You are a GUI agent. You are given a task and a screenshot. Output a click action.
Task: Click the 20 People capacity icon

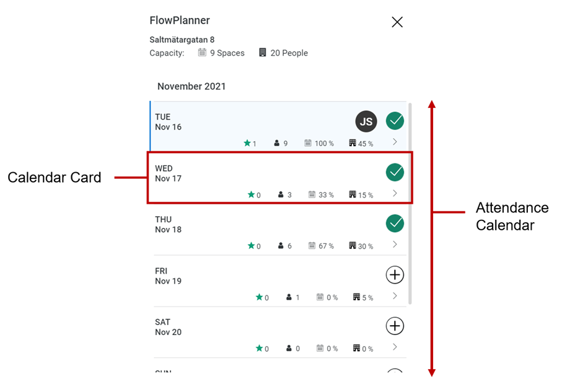click(x=263, y=53)
